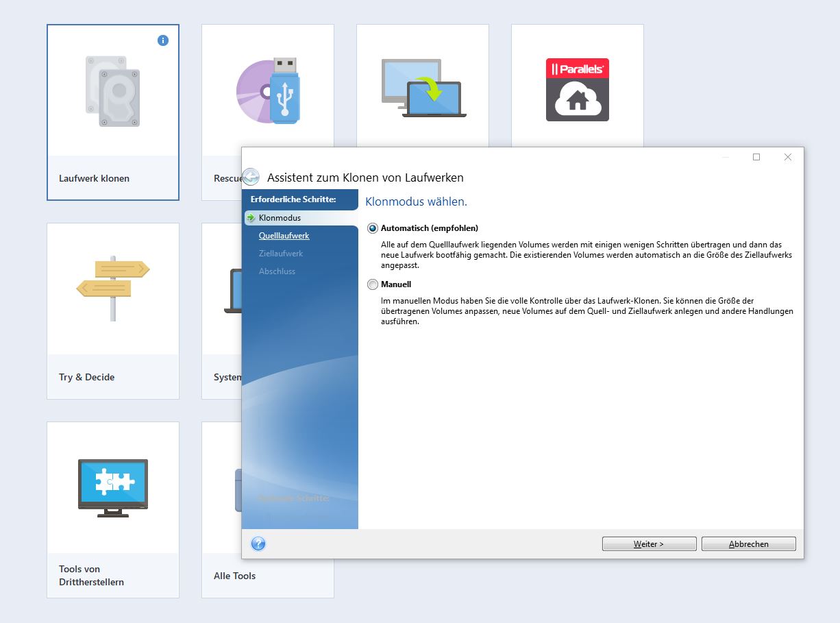Click the Klonmodus wählen heading
The width and height of the screenshot is (840, 623).
[416, 202]
